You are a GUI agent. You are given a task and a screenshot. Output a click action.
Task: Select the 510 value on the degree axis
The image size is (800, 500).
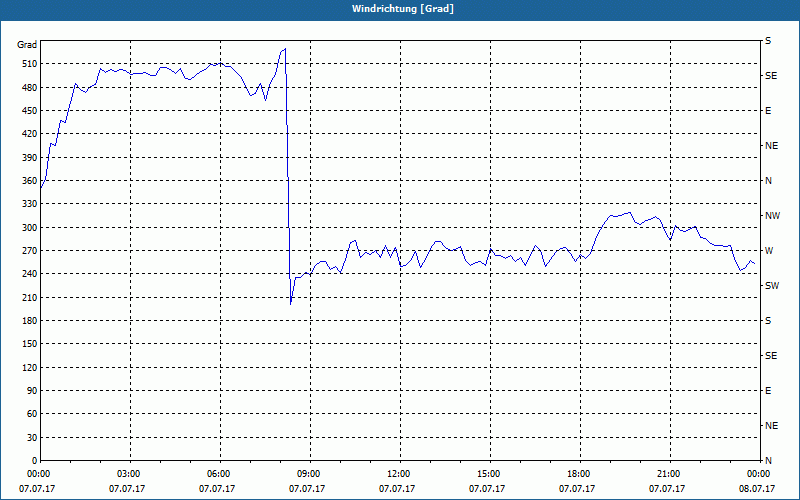click(x=29, y=64)
